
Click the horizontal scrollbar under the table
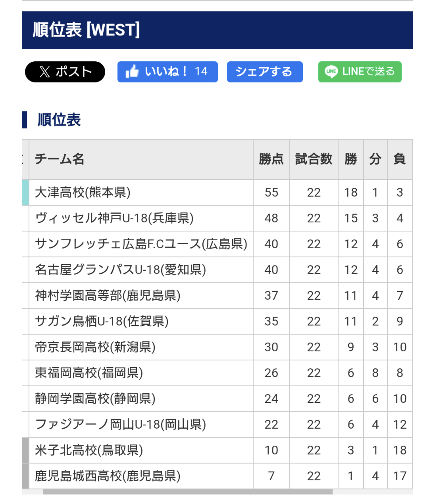[x=188, y=492]
